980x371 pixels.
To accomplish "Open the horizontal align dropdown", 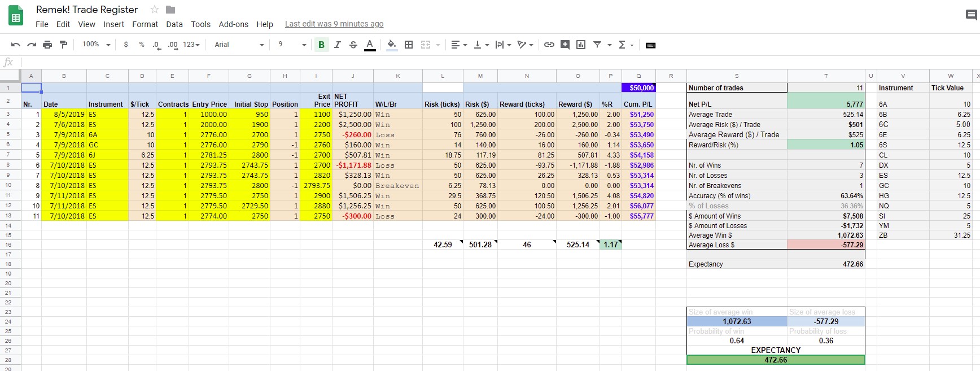I will pyautogui.click(x=459, y=45).
